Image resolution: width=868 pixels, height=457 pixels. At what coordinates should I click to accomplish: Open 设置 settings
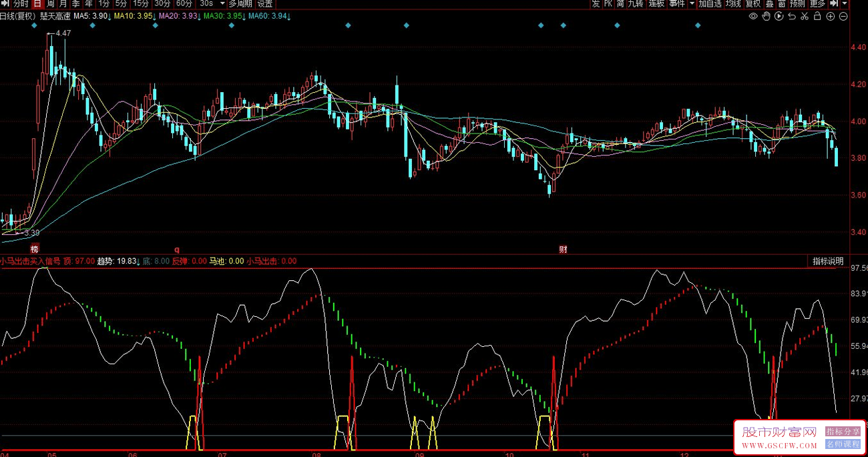coord(265,3)
